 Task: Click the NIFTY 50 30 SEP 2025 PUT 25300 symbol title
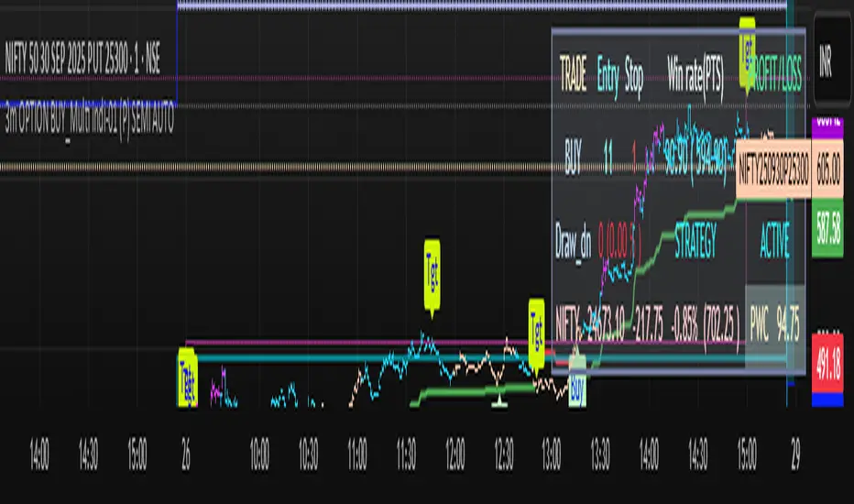tap(82, 58)
